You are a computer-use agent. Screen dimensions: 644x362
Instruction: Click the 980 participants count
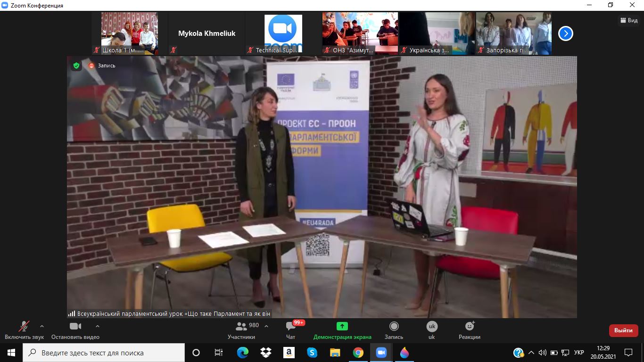point(254,325)
